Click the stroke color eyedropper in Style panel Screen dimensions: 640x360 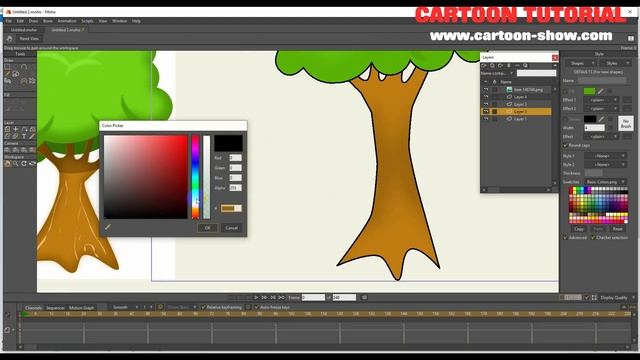[601, 119]
